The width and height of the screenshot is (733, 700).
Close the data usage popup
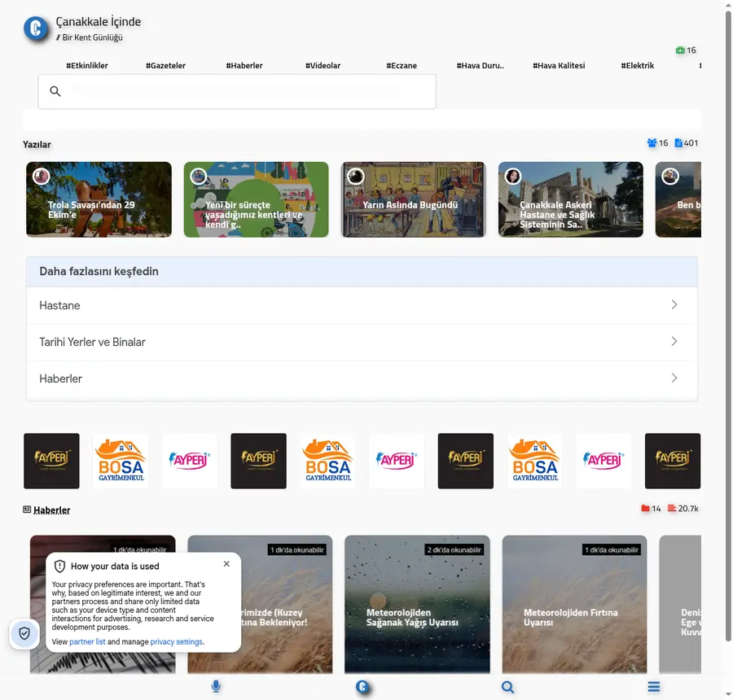click(x=226, y=564)
